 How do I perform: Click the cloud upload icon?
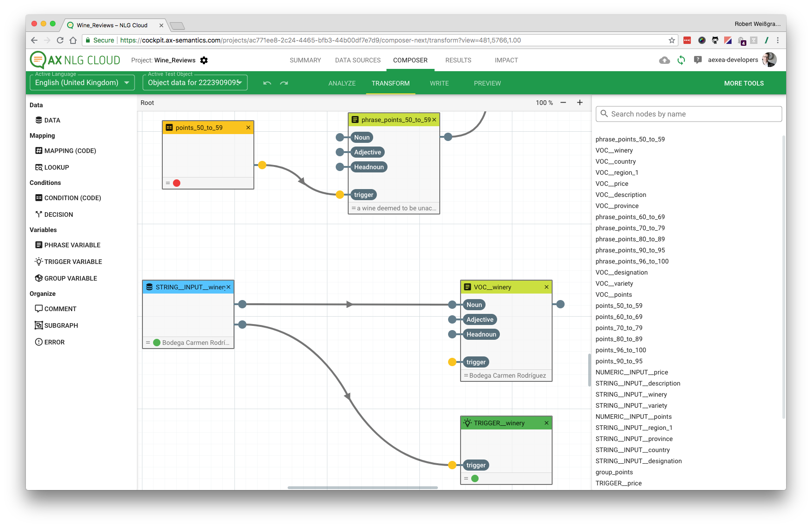point(664,60)
